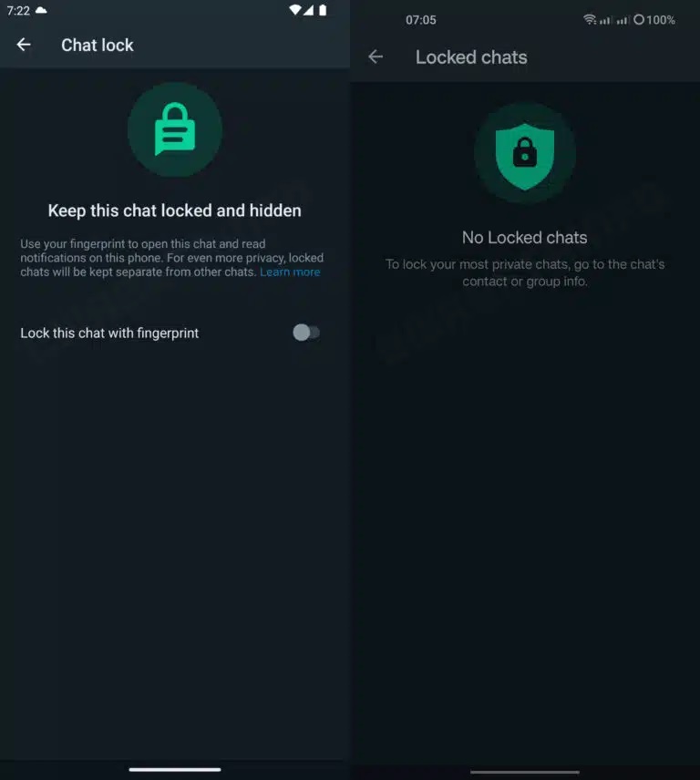Tap the green padlock chat bubble icon
700x780 pixels.
175,129
